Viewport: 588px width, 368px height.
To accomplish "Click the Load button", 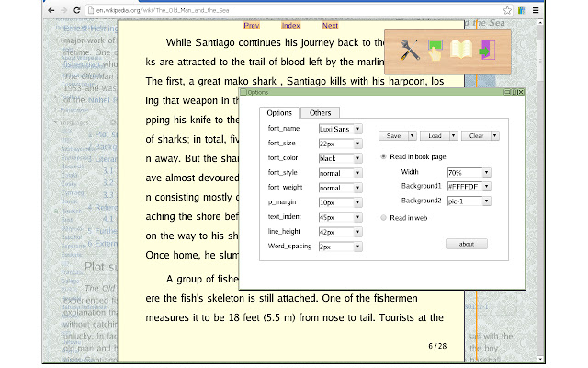I will click(435, 135).
